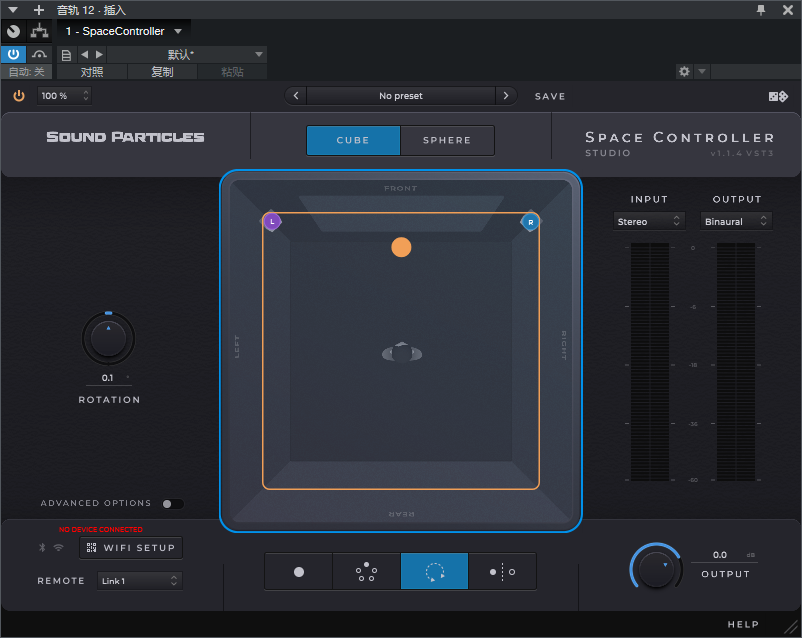Click the automation curve icon

point(39,54)
